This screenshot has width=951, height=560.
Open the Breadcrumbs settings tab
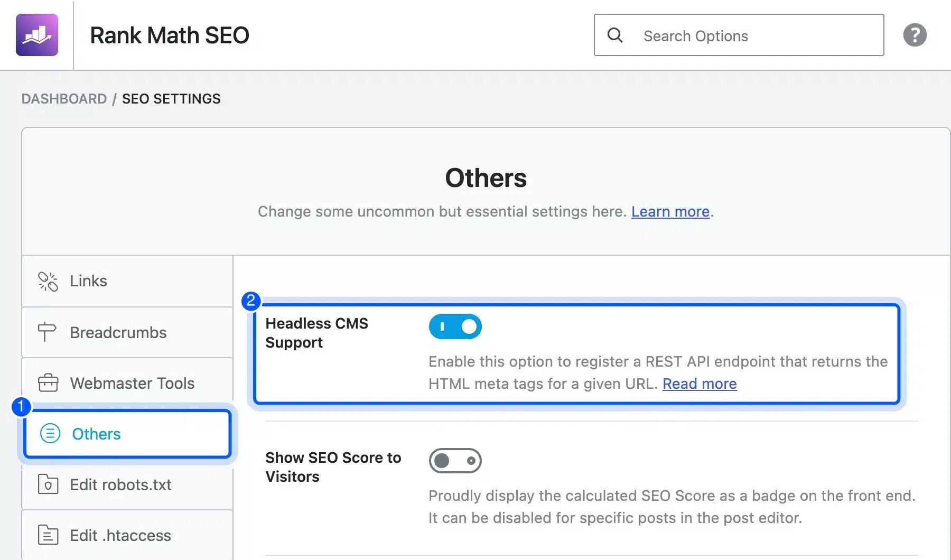(x=127, y=332)
